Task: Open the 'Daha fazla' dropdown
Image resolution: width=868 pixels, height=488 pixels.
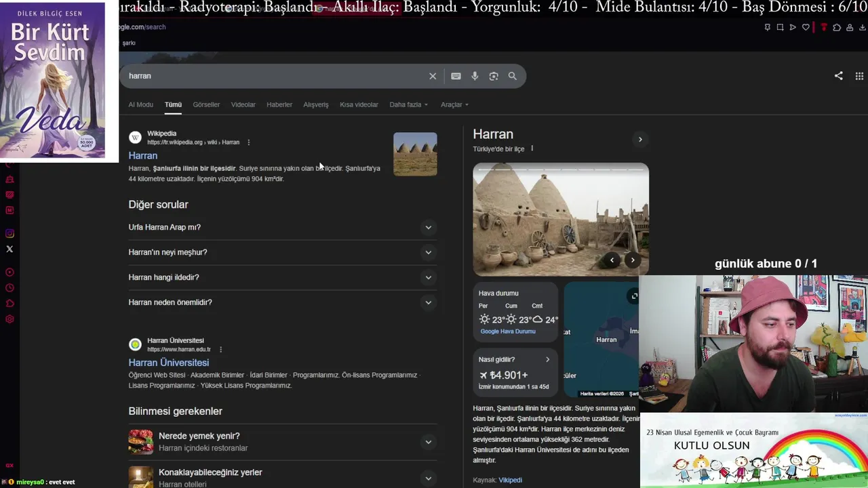Action: coord(408,104)
